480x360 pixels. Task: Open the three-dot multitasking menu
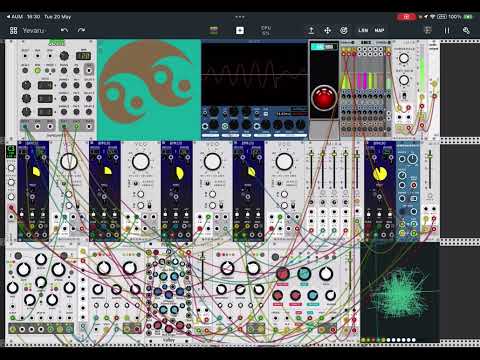tap(240, 16)
